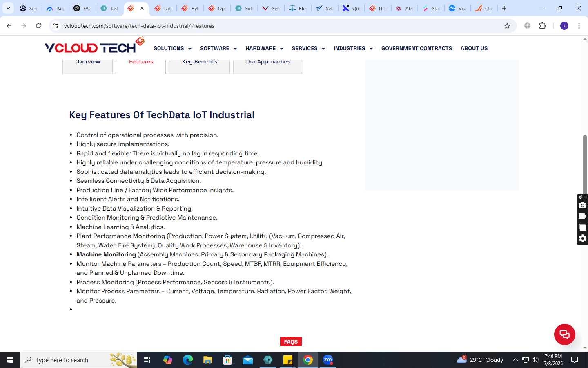The height and width of the screenshot is (368, 588).
Task: Open the Extensions puzzle icon
Action: 542,26
